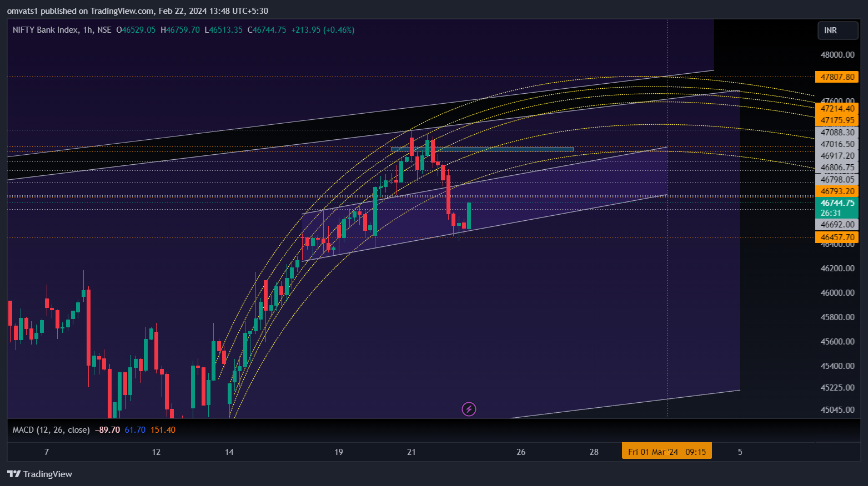
Task: Click the 45045.00 axis value
Action: tap(837, 410)
